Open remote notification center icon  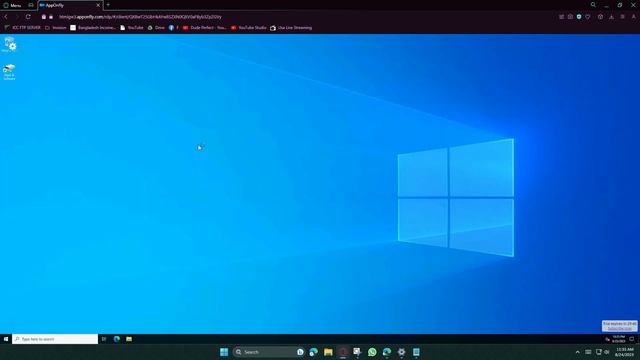[x=631, y=339]
